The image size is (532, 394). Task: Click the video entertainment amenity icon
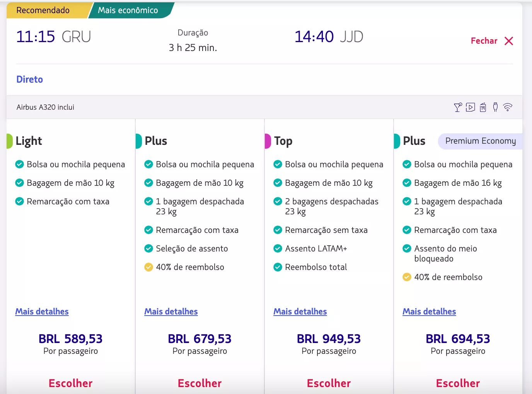coord(471,107)
